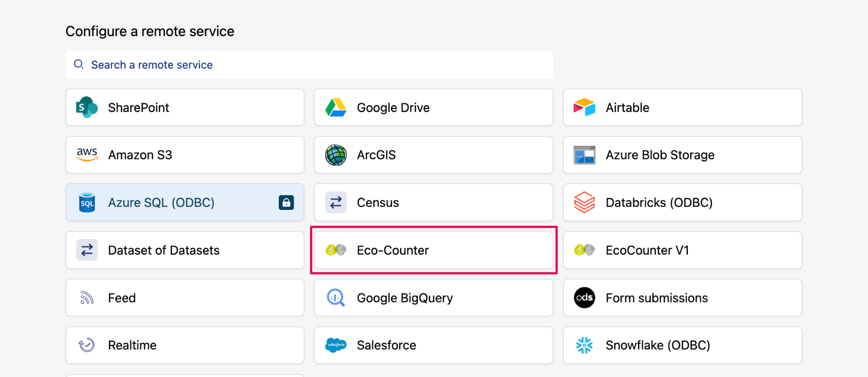
Task: Click the Google BigQuery magnifier icon
Action: coord(336,298)
